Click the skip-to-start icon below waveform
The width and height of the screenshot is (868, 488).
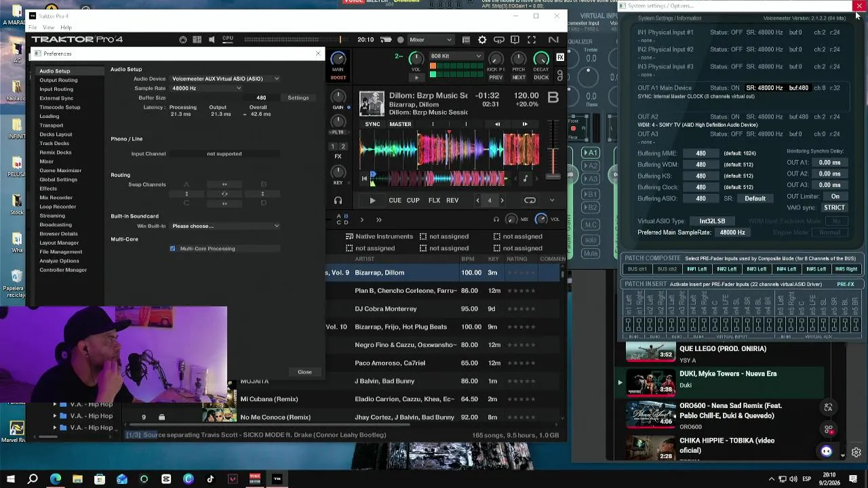(x=364, y=179)
